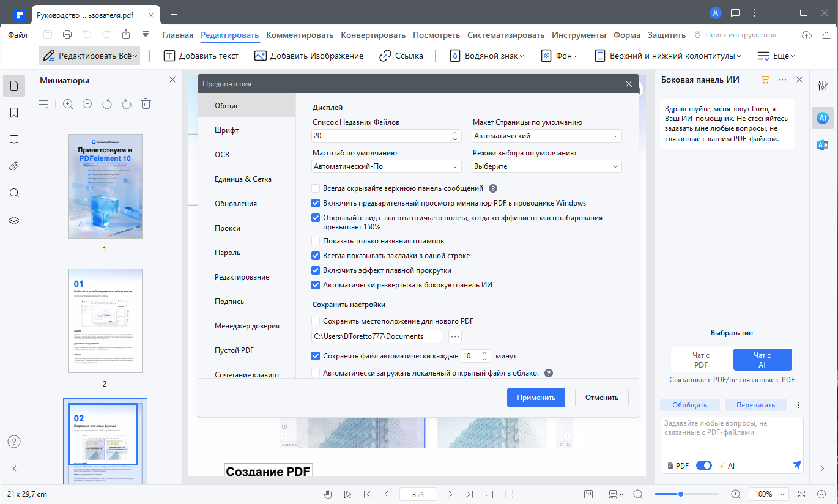Expand the Еще menu
Image resolution: width=838 pixels, height=504 pixels.
point(776,56)
